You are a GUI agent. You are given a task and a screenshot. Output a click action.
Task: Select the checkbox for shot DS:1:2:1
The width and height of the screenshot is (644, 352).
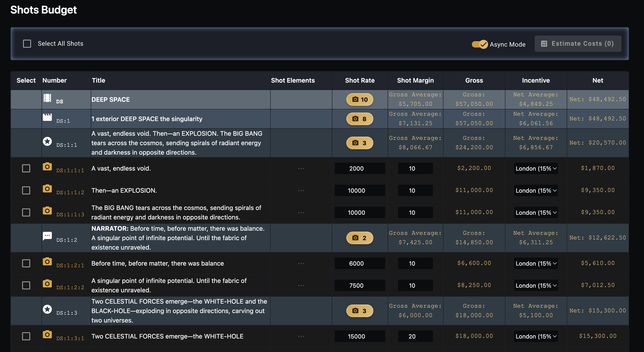[26, 263]
